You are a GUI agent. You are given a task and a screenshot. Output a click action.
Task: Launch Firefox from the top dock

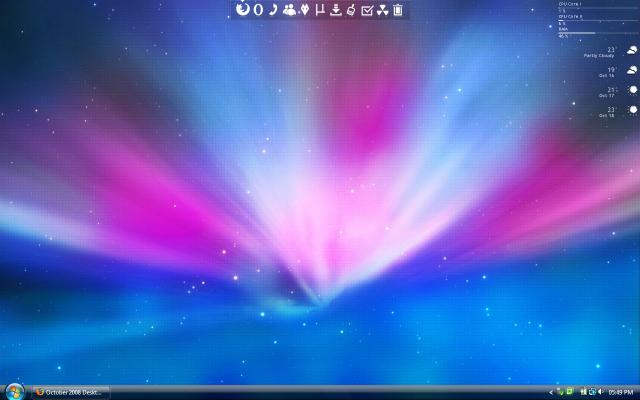pos(243,9)
